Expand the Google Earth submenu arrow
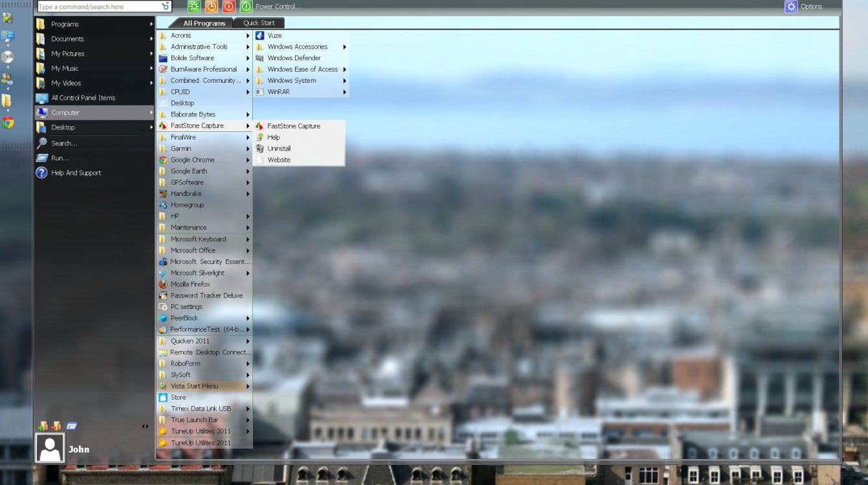 click(x=248, y=171)
